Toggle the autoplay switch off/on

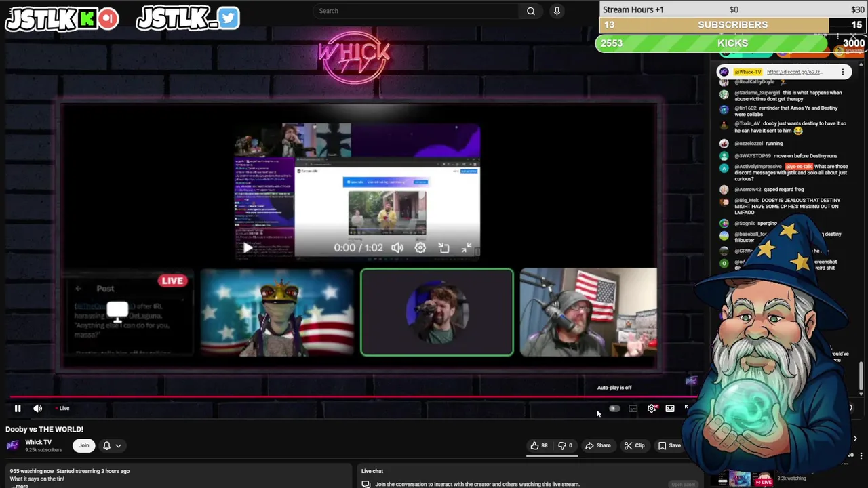614,409
